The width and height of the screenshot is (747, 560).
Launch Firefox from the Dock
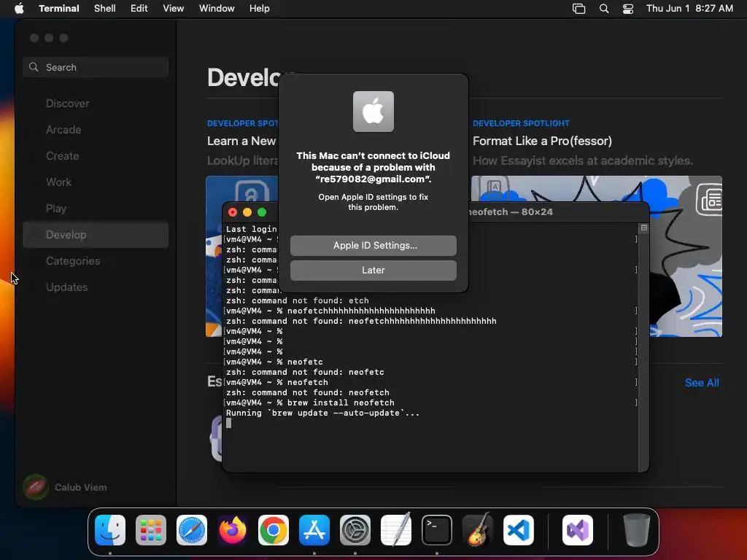(x=233, y=530)
